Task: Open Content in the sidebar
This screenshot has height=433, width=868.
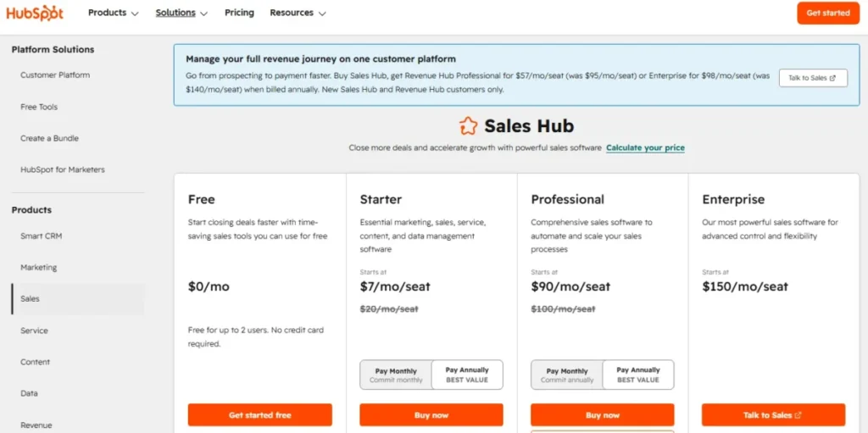Action: [36, 362]
